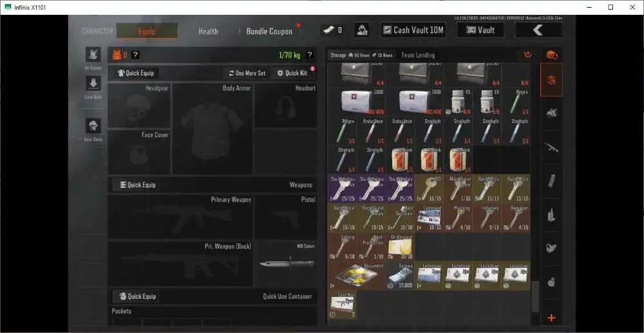Select the cash stack showing 17,085
644x333 pixels.
pos(400,276)
